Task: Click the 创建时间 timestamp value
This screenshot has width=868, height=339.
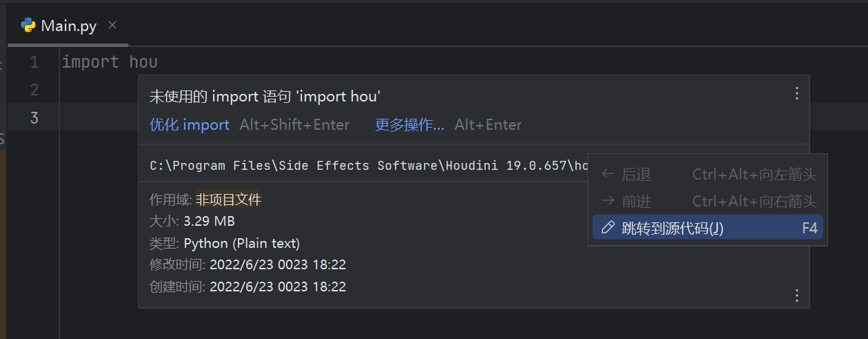Action: [x=278, y=287]
